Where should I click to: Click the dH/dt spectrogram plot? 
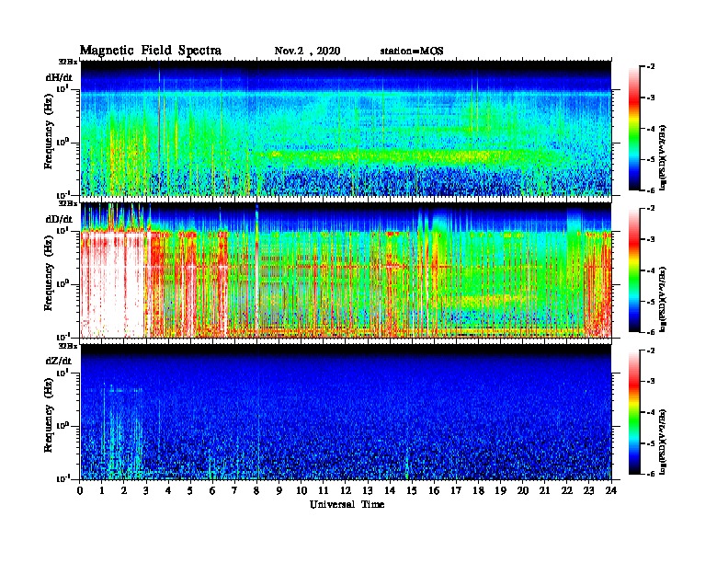pyautogui.click(x=346, y=128)
